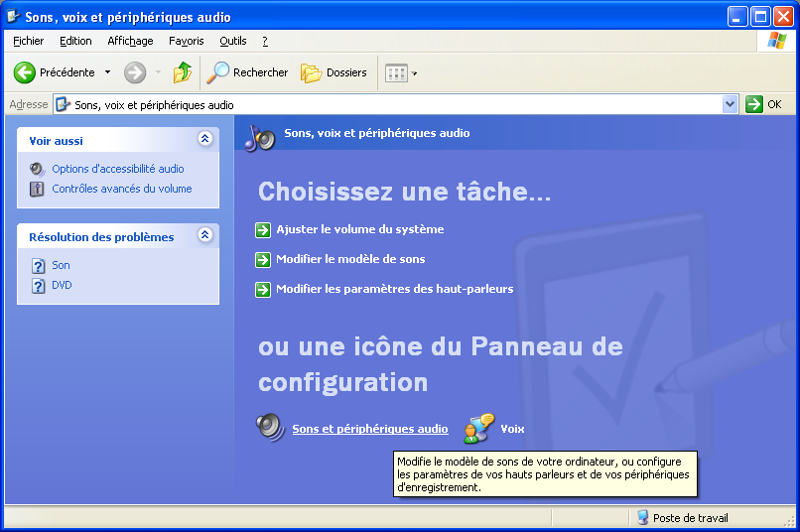This screenshot has width=800, height=532.
Task: Click the help icon beside Son
Action: tap(39, 266)
